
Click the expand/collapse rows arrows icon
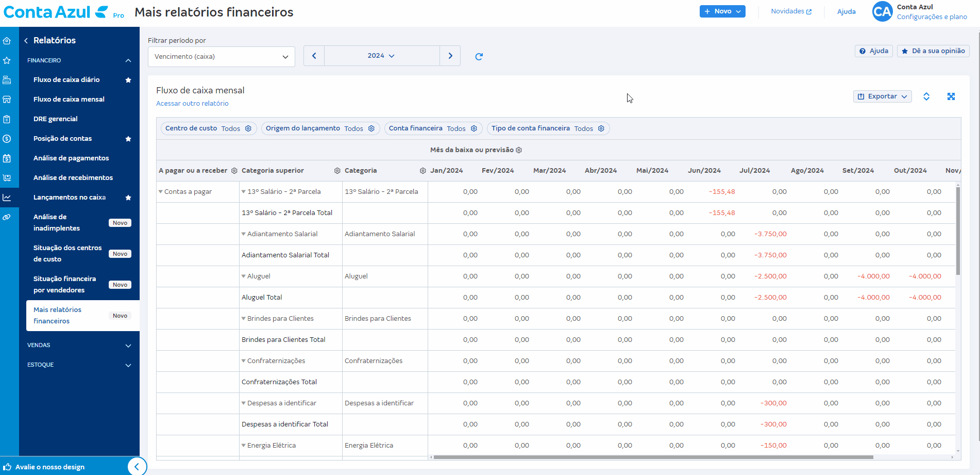click(926, 96)
